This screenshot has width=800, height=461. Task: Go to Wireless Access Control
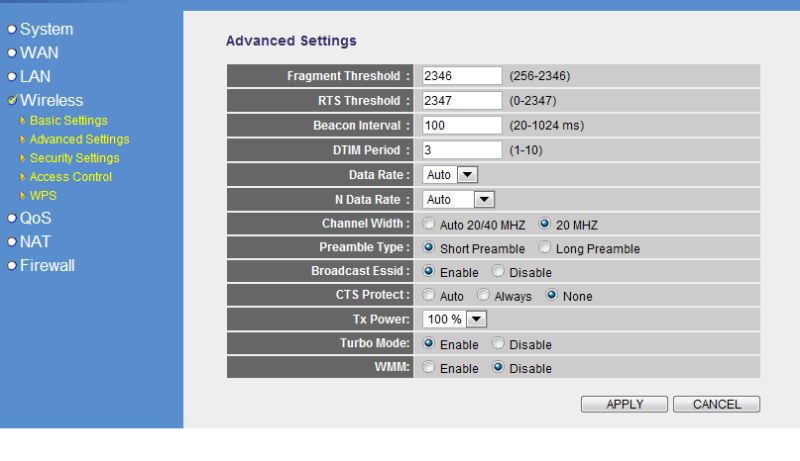(70, 177)
